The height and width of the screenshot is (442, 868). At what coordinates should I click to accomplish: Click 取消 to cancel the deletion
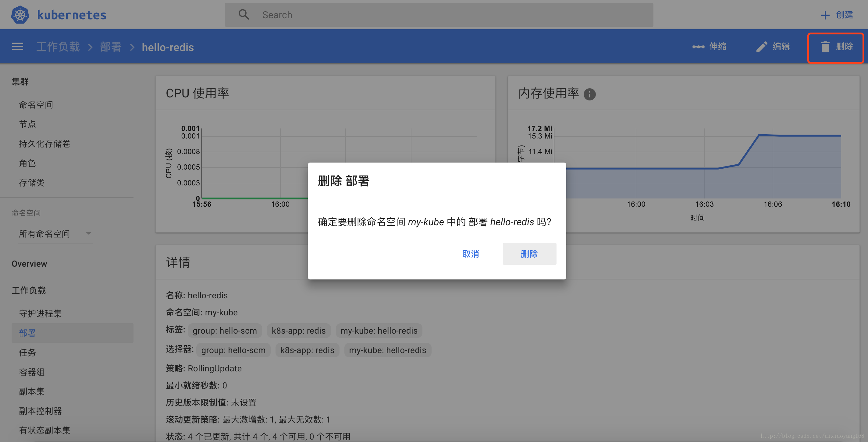pos(471,254)
